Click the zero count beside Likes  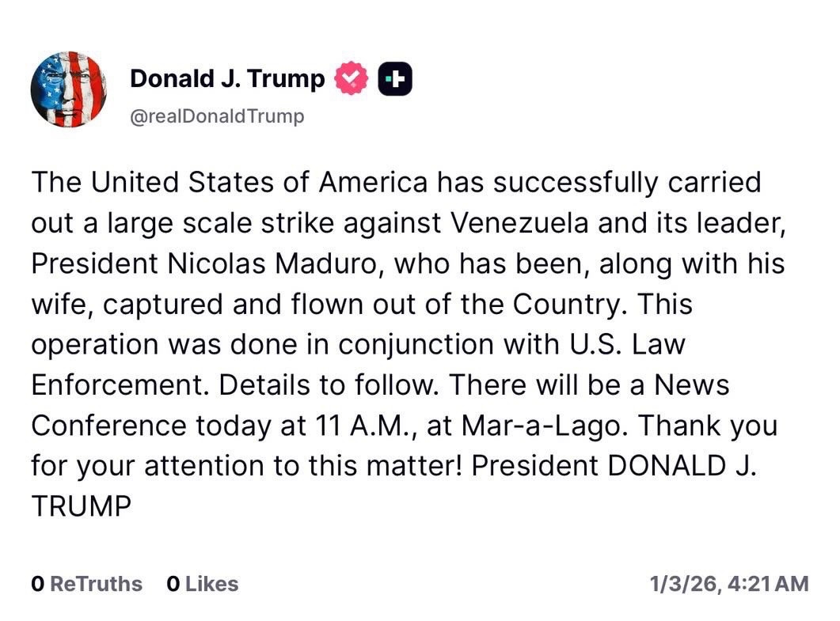pos(173,585)
